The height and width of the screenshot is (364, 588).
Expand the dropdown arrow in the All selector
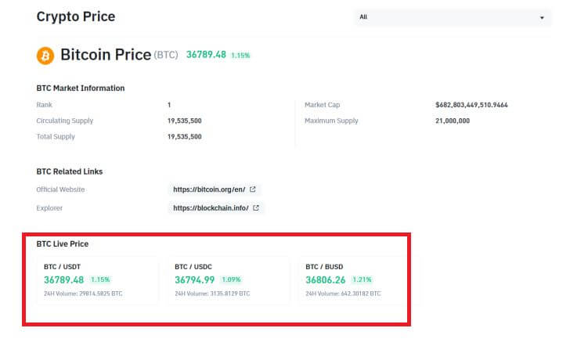click(541, 17)
